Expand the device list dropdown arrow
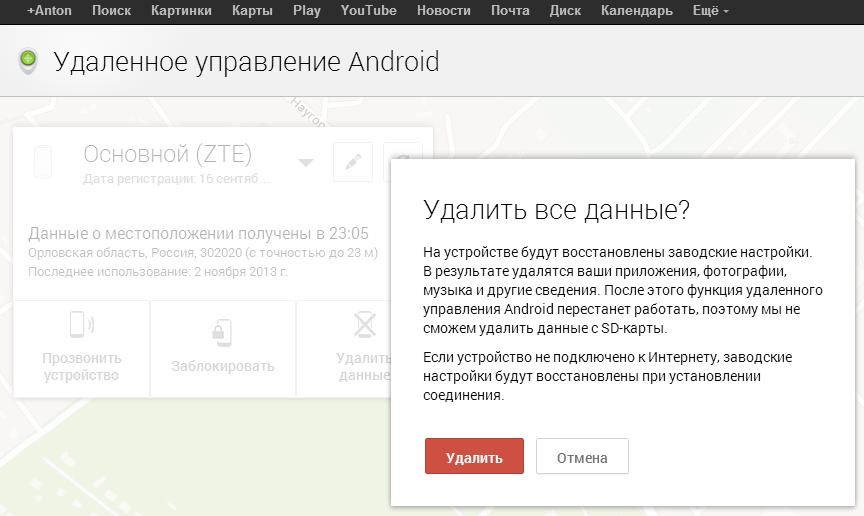This screenshot has height=516, width=864. click(306, 163)
